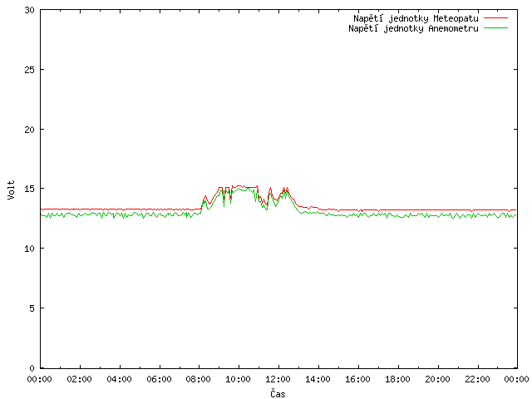Click the legend text 'Napětí jednotky Anemometru'

coord(413,28)
